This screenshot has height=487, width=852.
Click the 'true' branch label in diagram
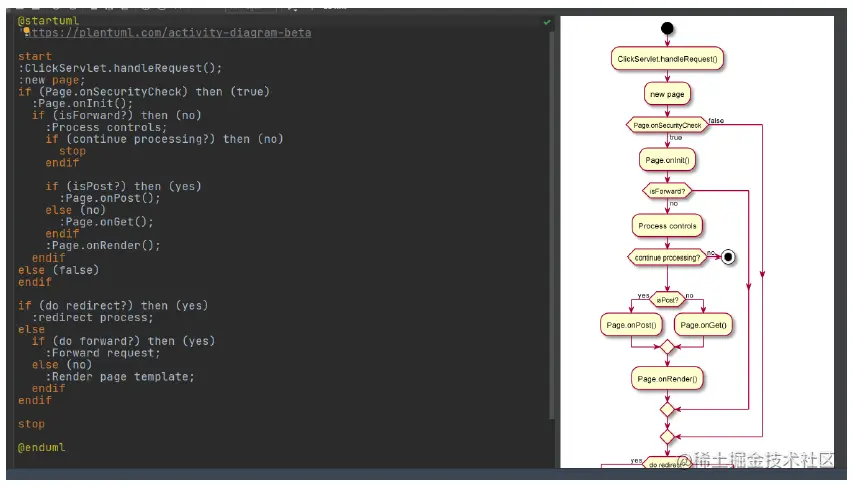tap(675, 138)
